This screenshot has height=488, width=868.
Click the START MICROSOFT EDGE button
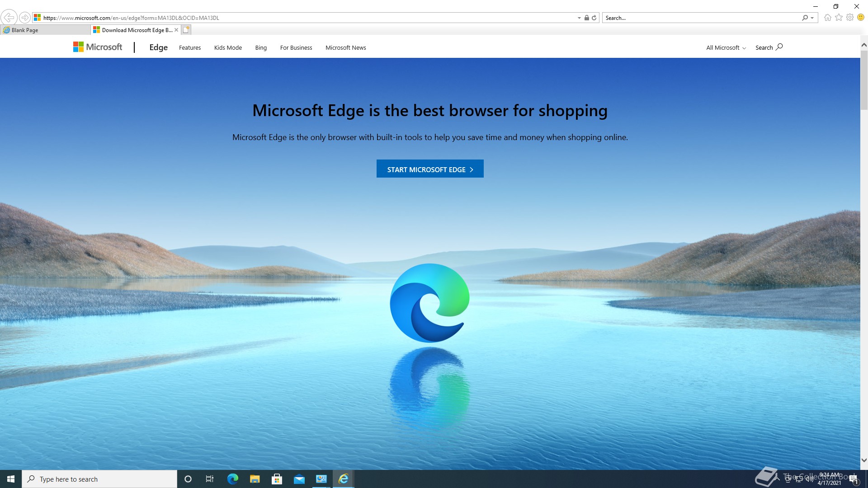point(430,169)
